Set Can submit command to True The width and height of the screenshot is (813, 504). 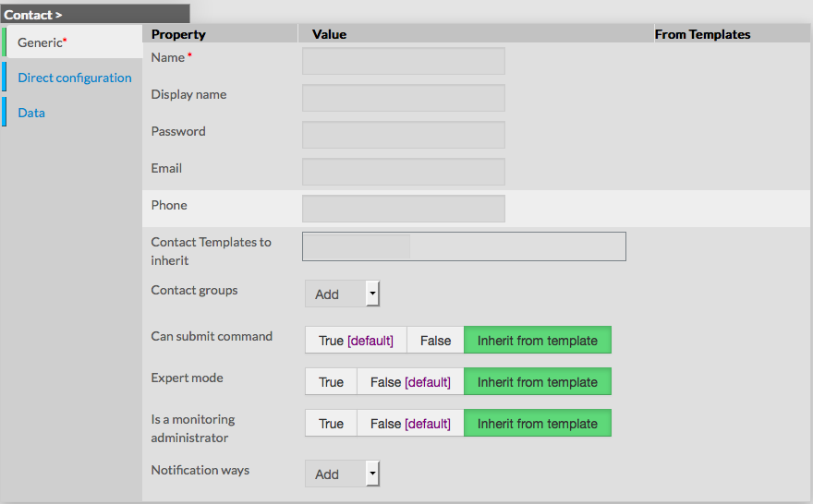[356, 341]
